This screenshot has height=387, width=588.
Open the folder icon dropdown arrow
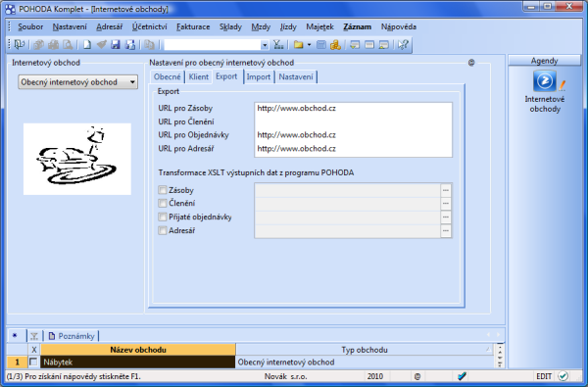[310, 45]
